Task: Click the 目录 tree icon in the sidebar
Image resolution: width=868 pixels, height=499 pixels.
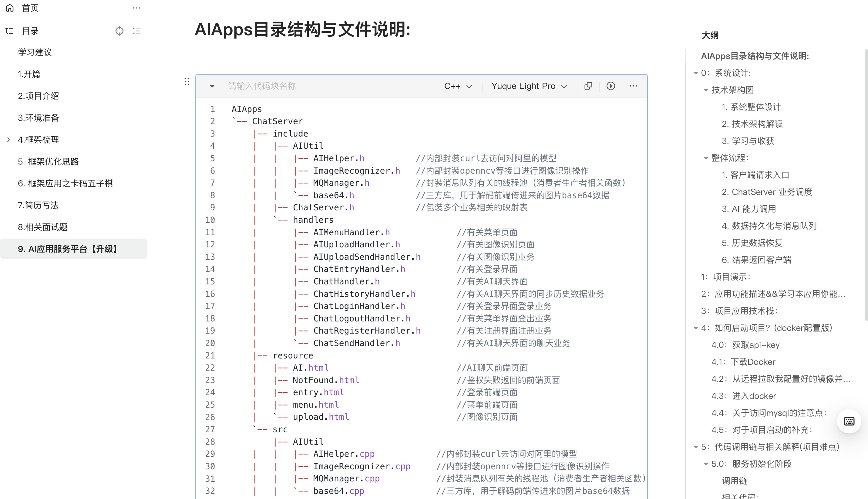Action: [10, 31]
